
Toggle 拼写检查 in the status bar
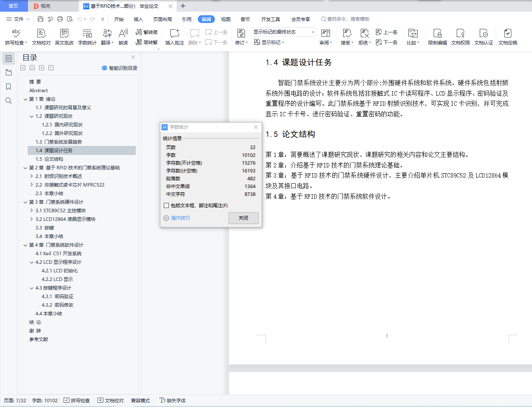(77, 400)
